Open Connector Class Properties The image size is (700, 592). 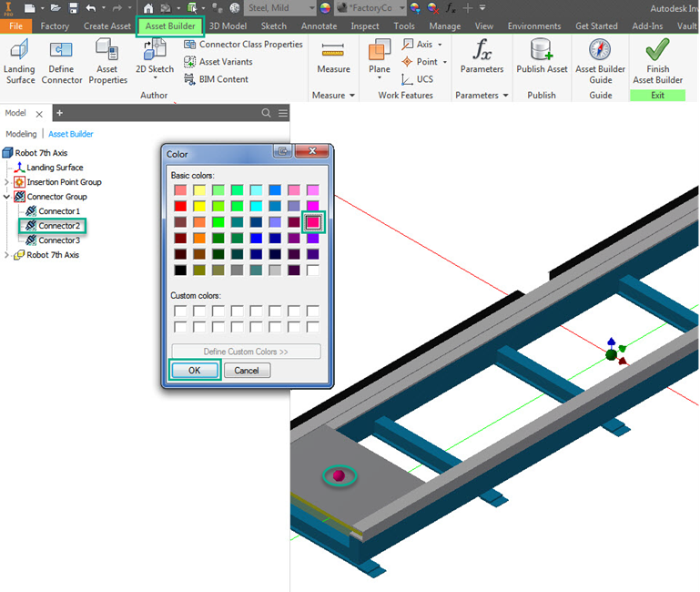[x=243, y=45]
